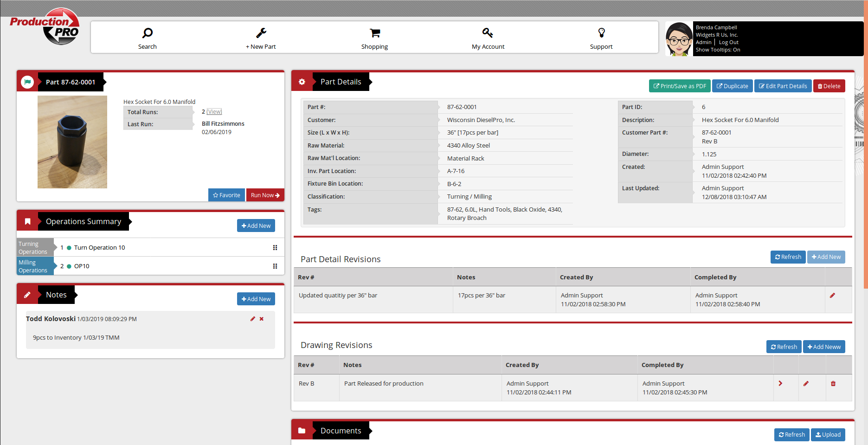Open the Shopping cart icon
The height and width of the screenshot is (445, 868).
point(375,33)
